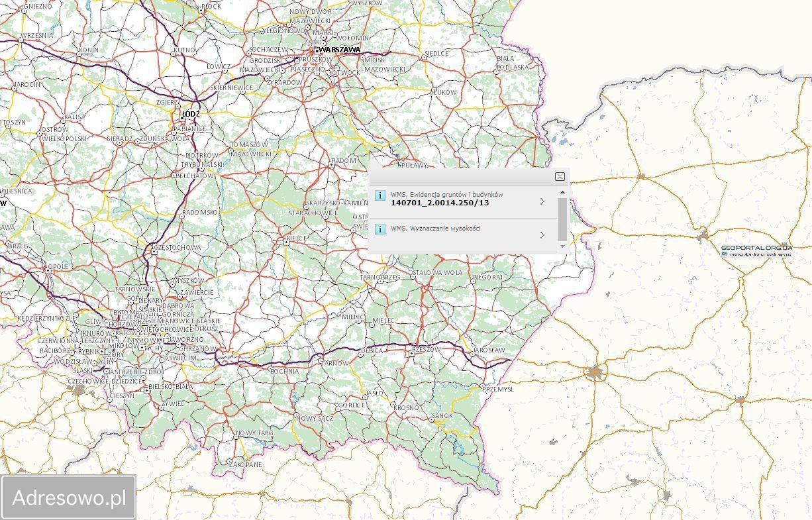Click the MYSZKÓW city label
This screenshot has height=520, width=812.
point(189,280)
